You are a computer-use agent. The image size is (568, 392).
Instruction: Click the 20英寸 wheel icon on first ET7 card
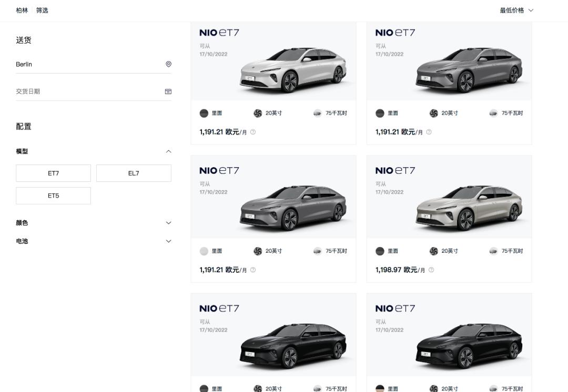(x=257, y=113)
